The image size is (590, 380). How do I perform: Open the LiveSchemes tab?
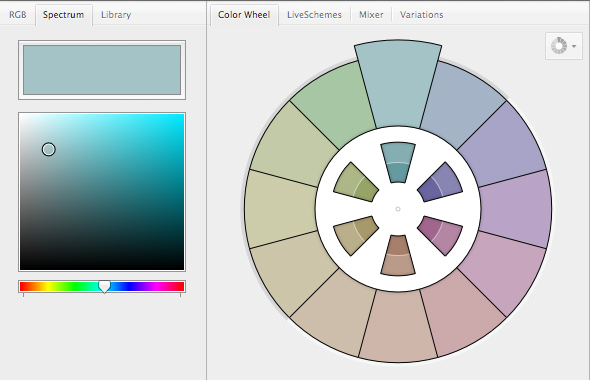coord(314,15)
